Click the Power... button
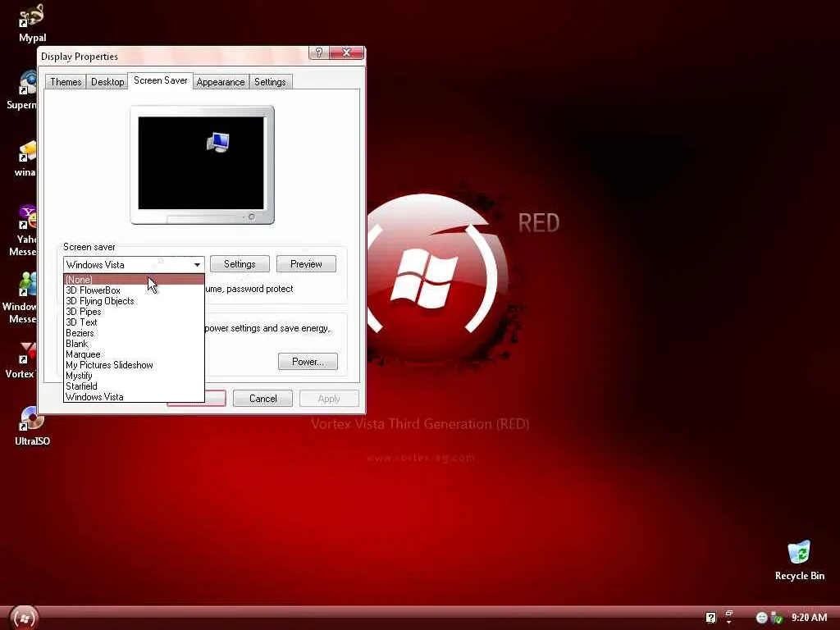 (308, 362)
